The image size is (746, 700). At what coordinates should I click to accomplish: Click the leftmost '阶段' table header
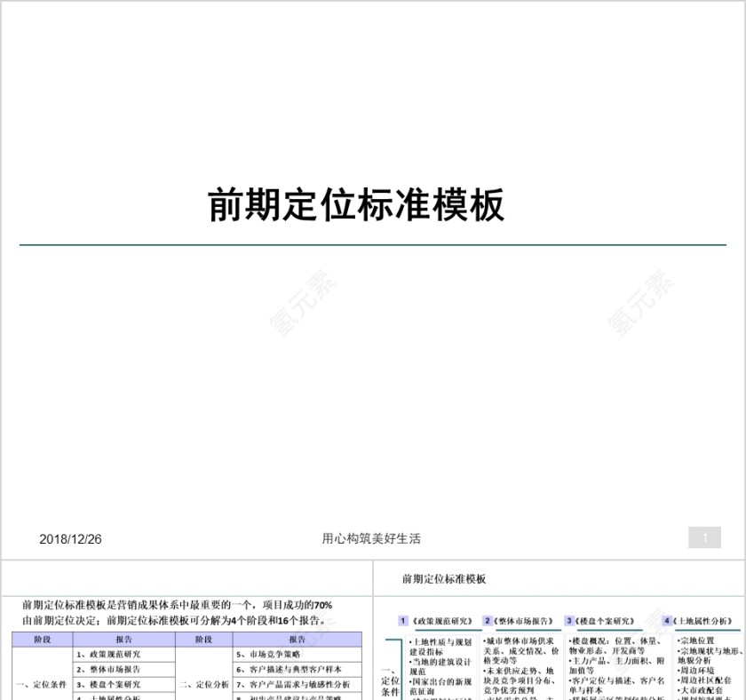[43, 640]
